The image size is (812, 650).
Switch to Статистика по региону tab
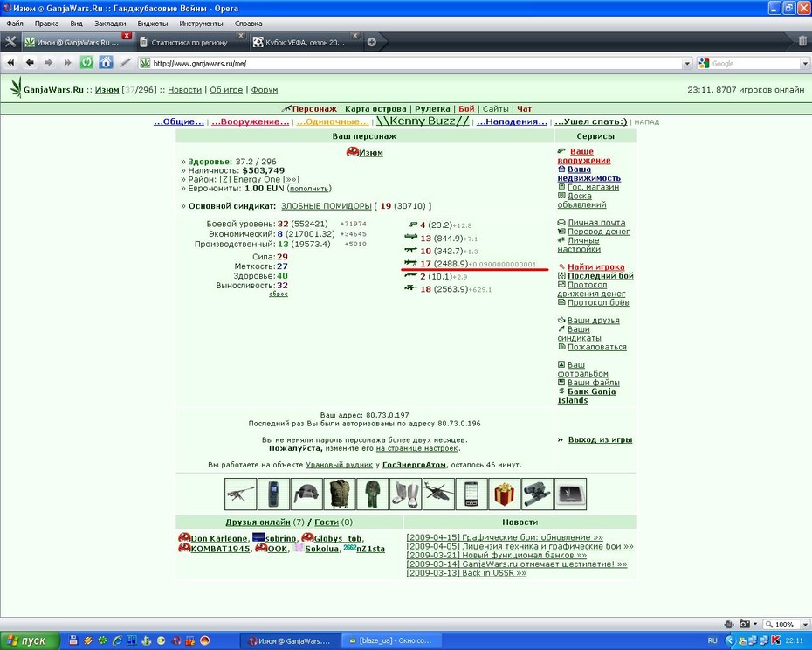point(190,43)
